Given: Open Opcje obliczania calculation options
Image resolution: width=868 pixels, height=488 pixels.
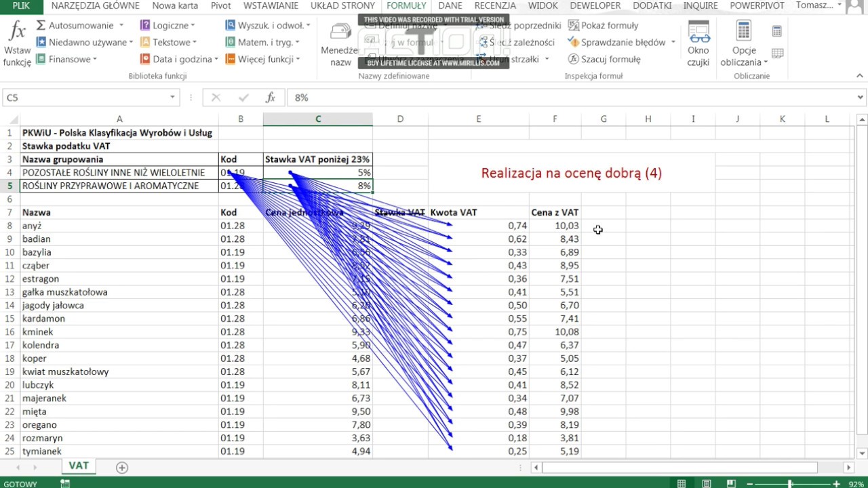Looking at the screenshot, I should tap(744, 44).
